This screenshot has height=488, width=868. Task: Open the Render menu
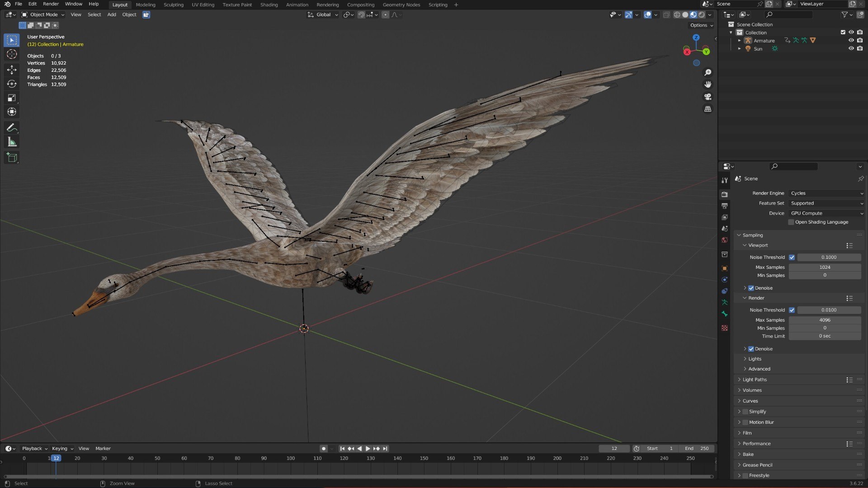coord(51,4)
